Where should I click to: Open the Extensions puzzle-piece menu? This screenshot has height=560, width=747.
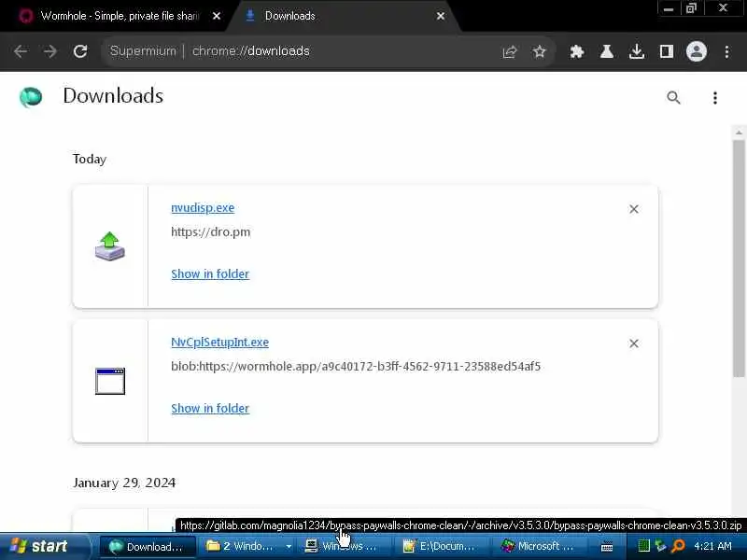coord(577,51)
